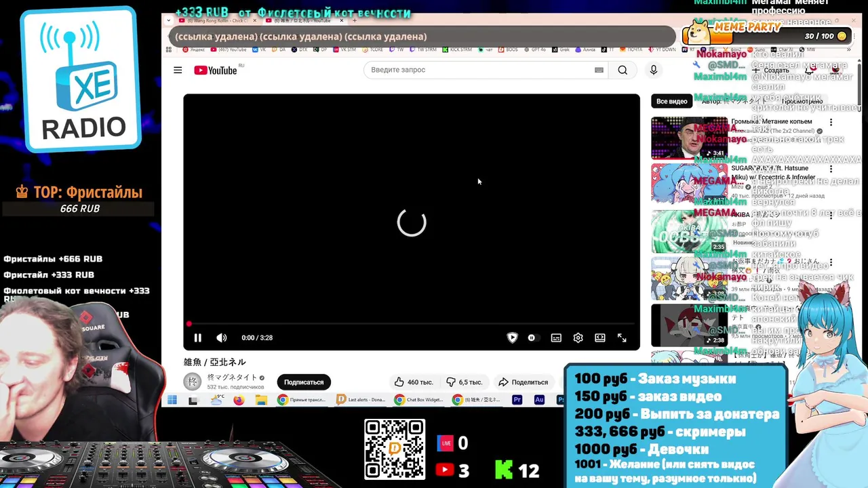Start voice search with the microphone icon
Viewport: 868px width, 488px height.
(x=654, y=70)
